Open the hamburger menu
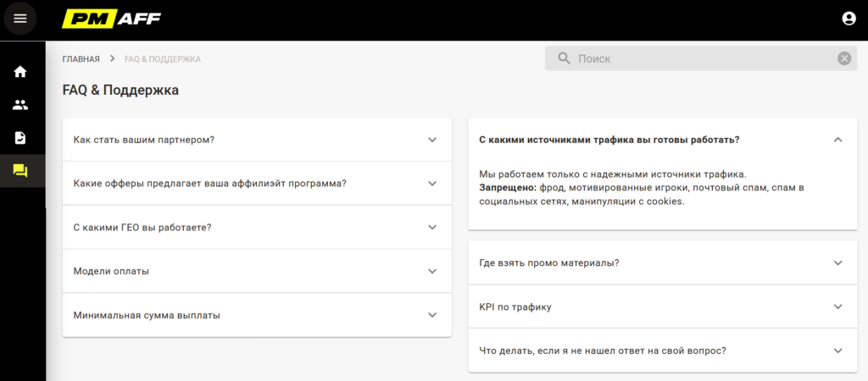The height and width of the screenshot is (381, 868). pyautogui.click(x=20, y=19)
